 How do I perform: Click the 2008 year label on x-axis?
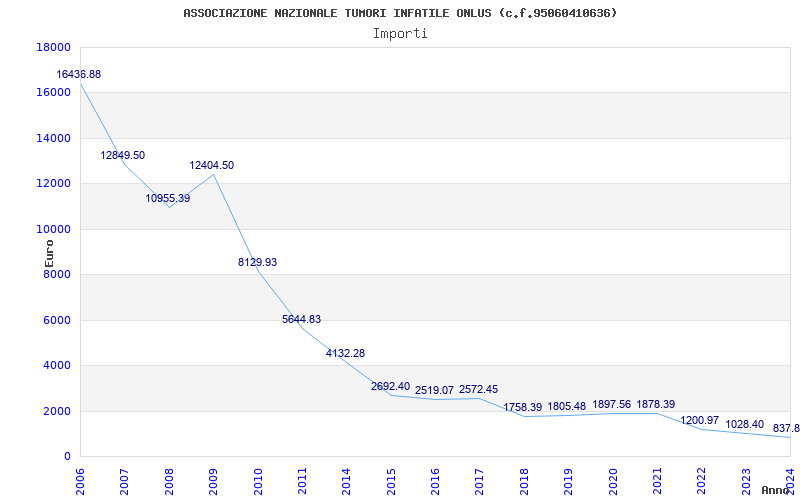169,481
